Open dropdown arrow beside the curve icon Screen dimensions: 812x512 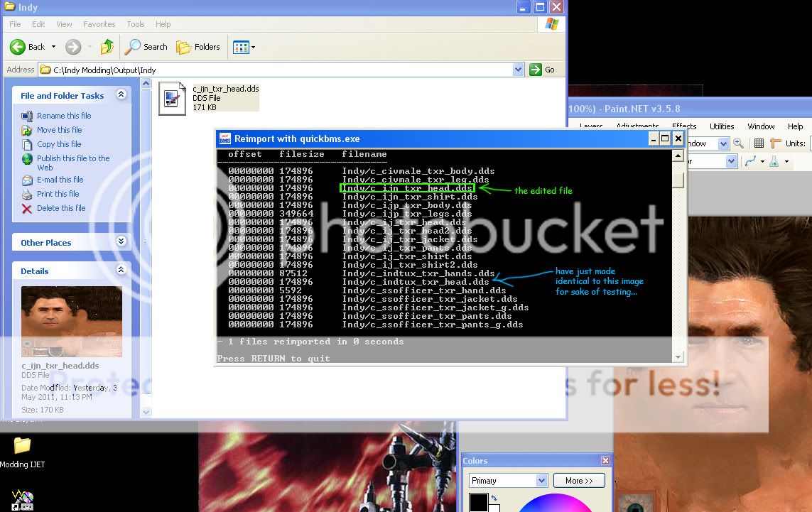(762, 161)
